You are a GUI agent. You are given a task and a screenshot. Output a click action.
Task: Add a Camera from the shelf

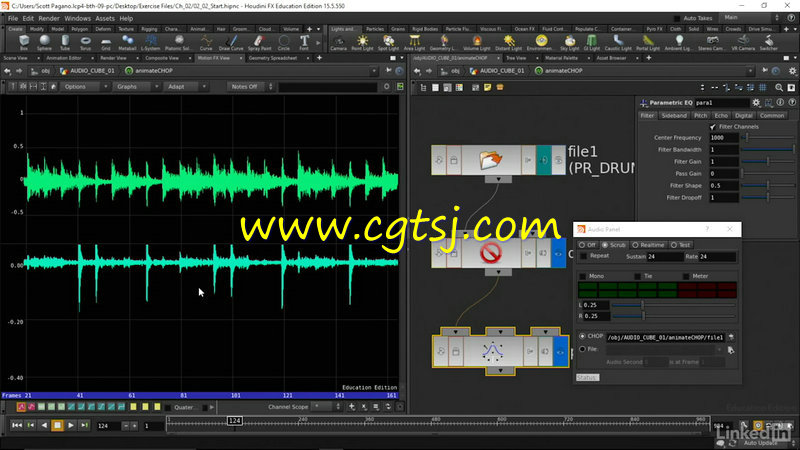point(338,42)
